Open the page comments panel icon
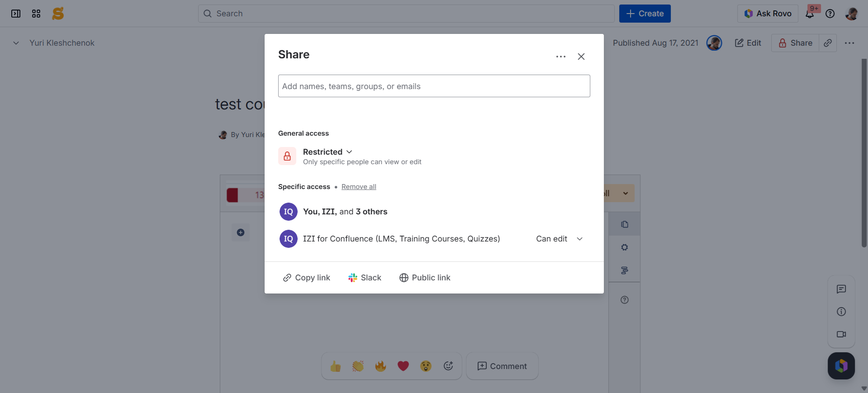The image size is (868, 393). click(x=841, y=289)
